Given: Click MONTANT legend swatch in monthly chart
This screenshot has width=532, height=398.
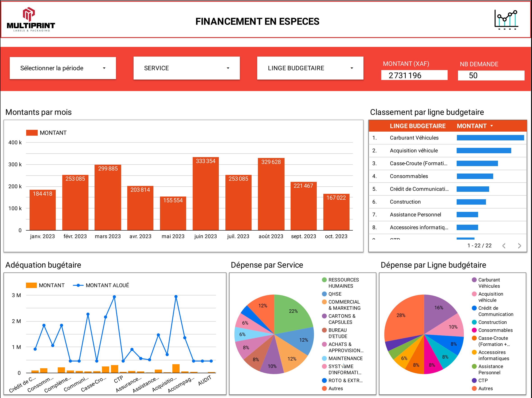Looking at the screenshot, I should tap(32, 133).
